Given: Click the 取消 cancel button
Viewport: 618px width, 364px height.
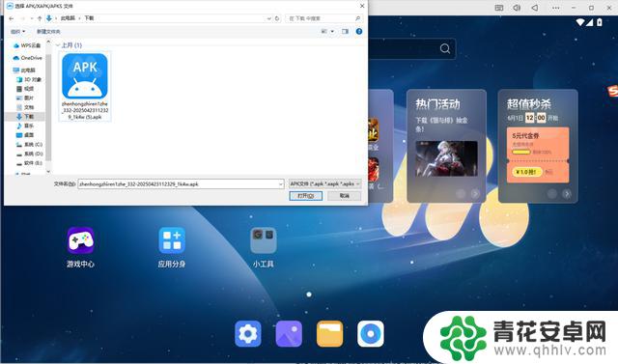Looking at the screenshot, I should [x=345, y=196].
